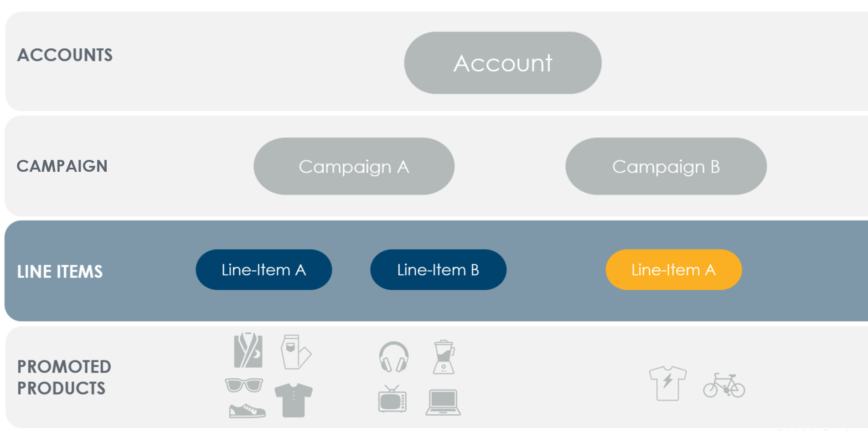Click the LINE ITEMS row label
This screenshot has width=868, height=431.
60,272
